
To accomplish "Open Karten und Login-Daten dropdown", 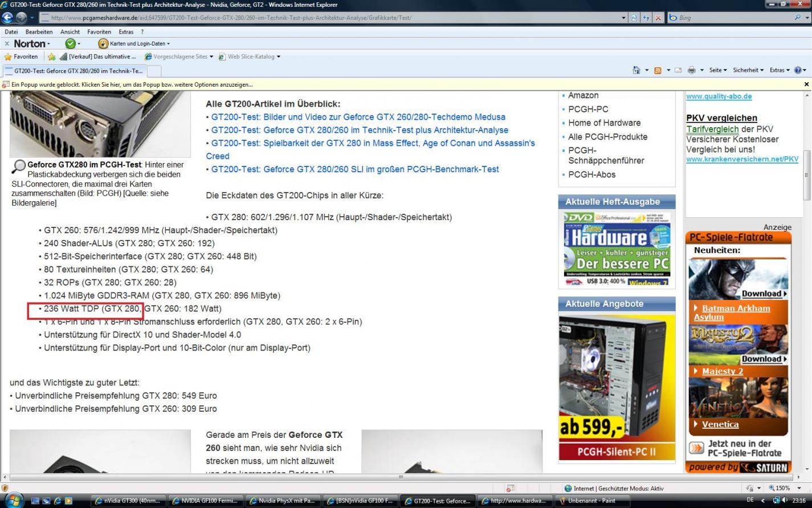I will coord(134,43).
